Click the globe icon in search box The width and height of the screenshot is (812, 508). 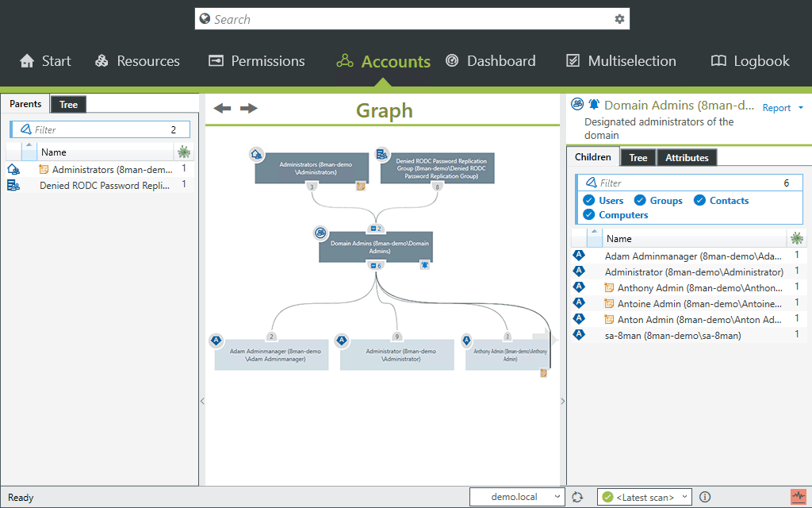coord(205,19)
